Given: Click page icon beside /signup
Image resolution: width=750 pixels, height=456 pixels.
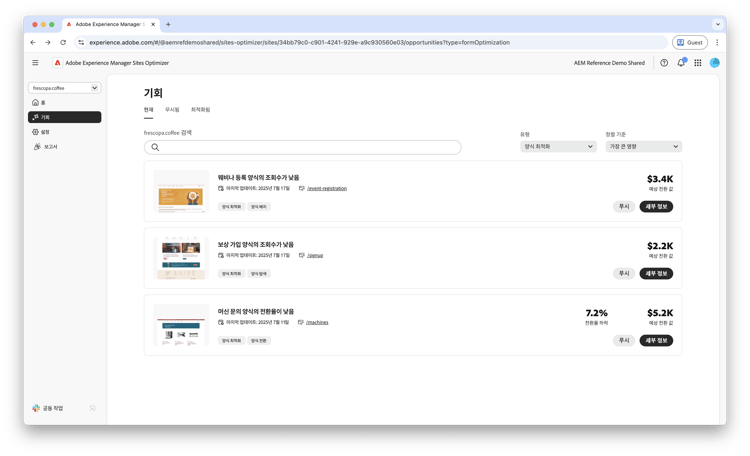Looking at the screenshot, I should [x=302, y=256].
